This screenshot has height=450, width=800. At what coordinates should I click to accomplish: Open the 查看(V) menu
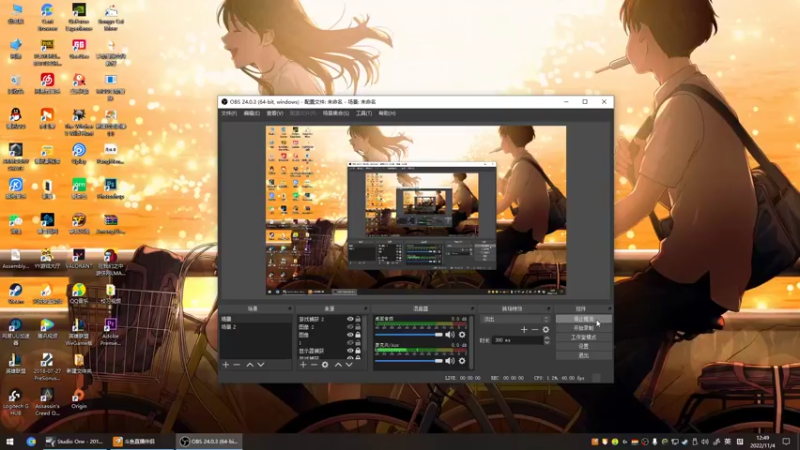tap(274, 113)
